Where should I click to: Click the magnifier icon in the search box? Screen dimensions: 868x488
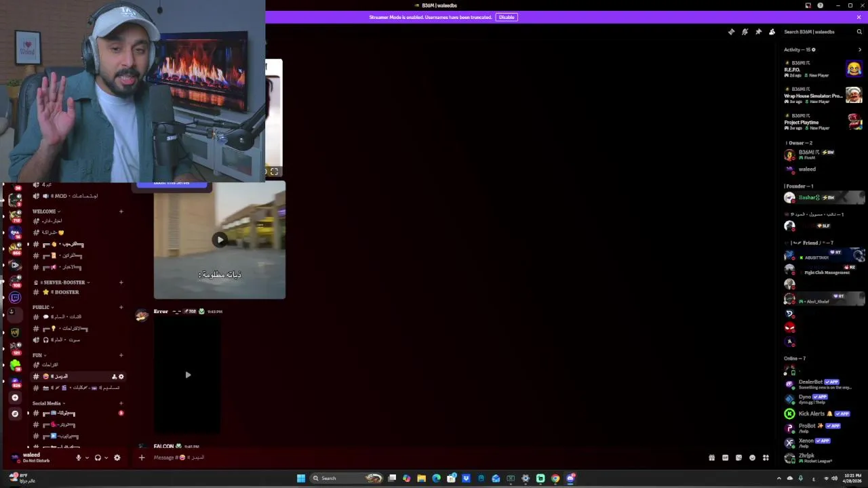click(859, 32)
